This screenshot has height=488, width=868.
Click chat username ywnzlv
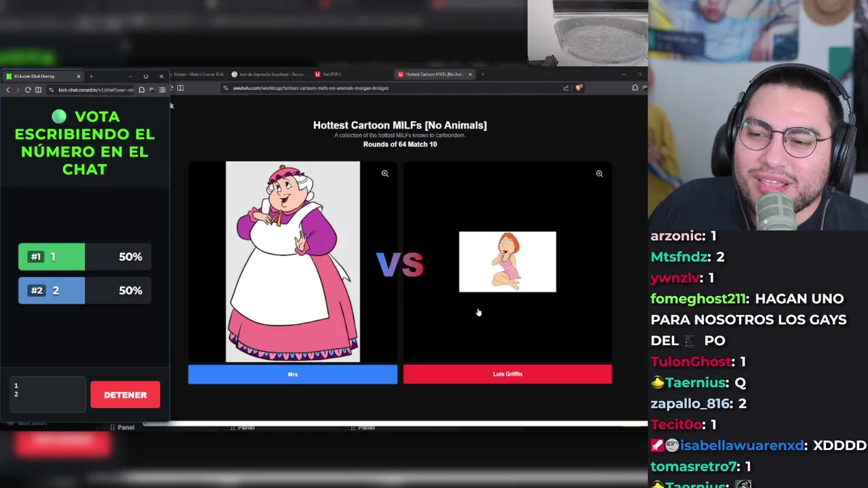click(x=675, y=278)
